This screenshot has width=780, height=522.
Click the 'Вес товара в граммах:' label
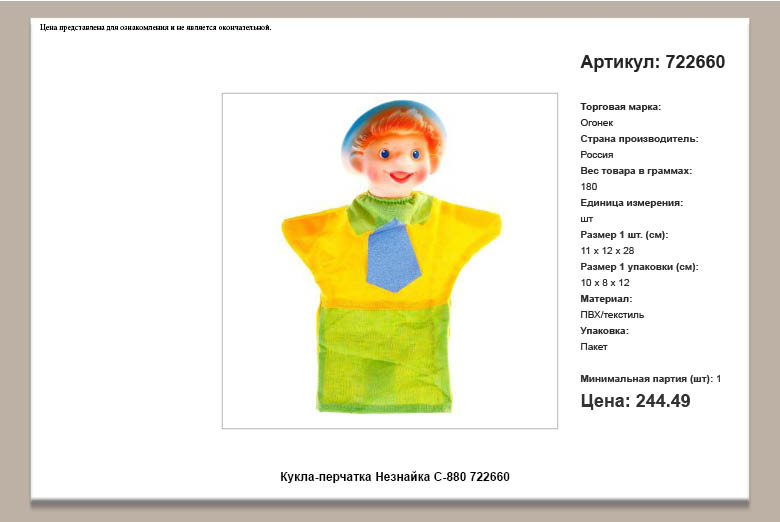[x=636, y=171]
